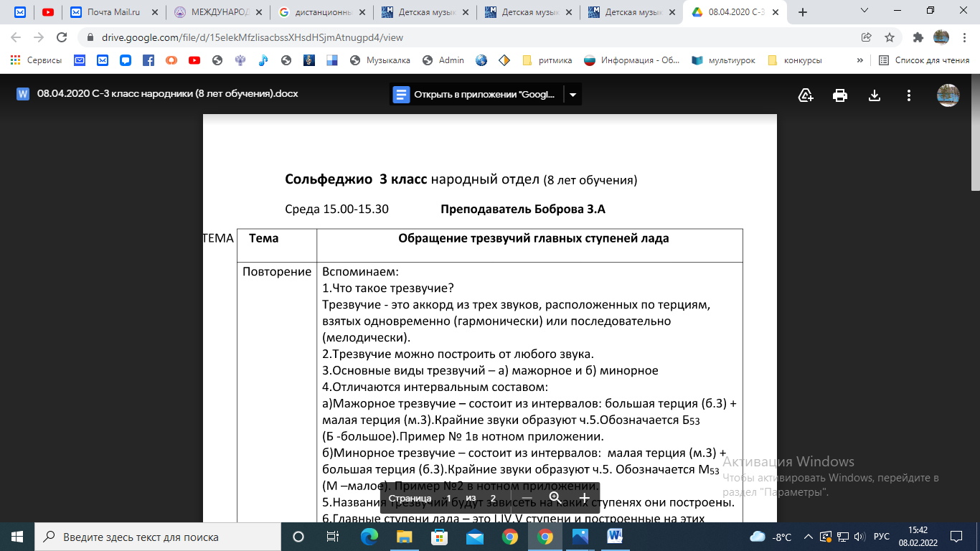Click the Windows Start button
980x551 pixels.
[17, 536]
